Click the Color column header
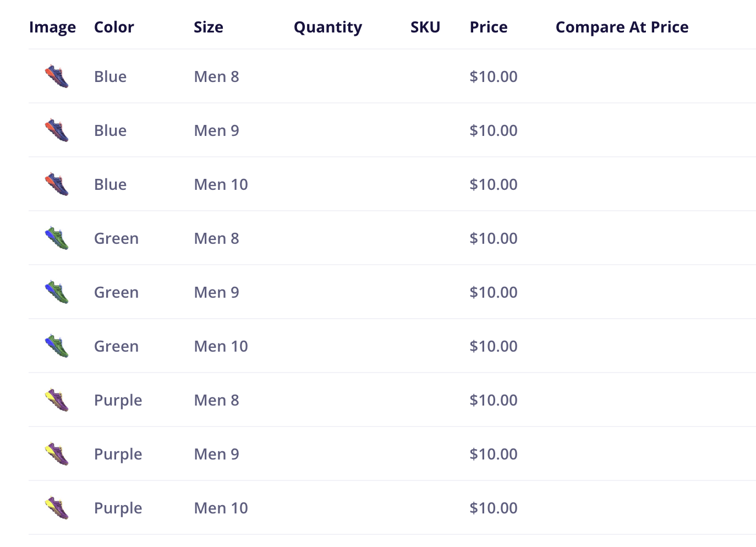756x547 pixels. coord(114,27)
